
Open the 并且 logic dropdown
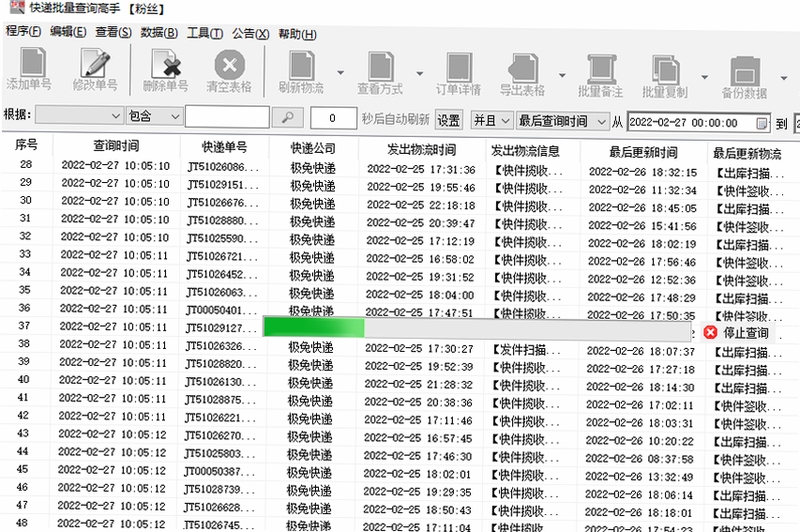coord(491,120)
